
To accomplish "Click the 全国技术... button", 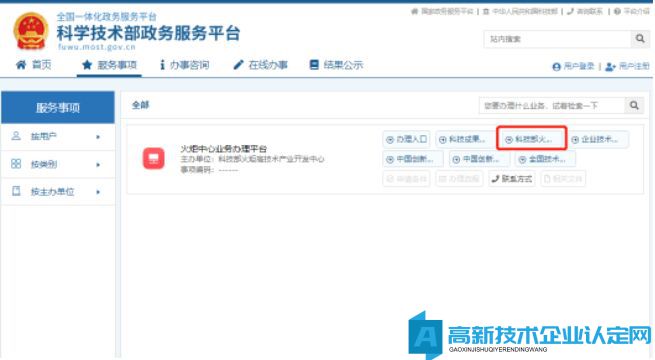I will pos(545,159).
